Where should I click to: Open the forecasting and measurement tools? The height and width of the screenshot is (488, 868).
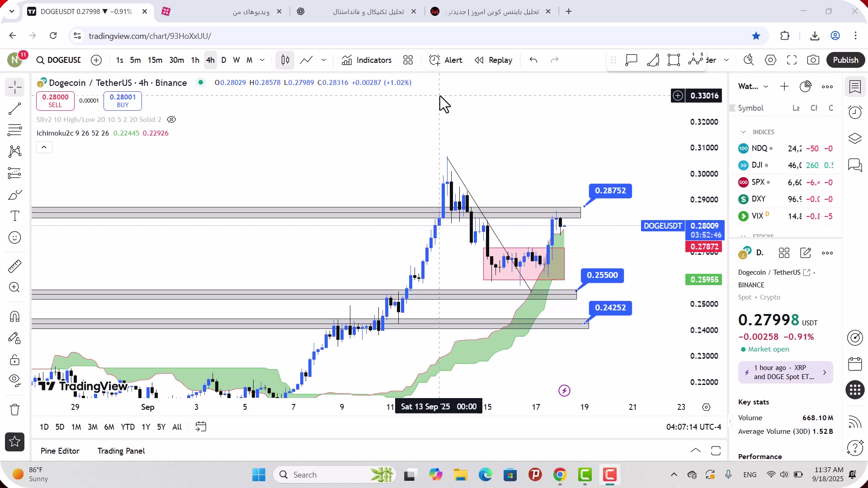15,173
